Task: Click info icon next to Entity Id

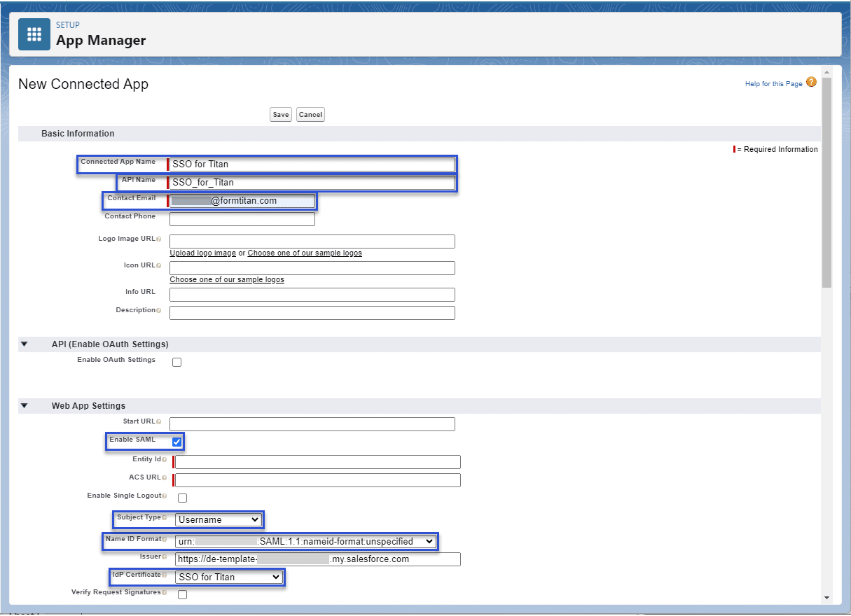Action: tap(165, 460)
